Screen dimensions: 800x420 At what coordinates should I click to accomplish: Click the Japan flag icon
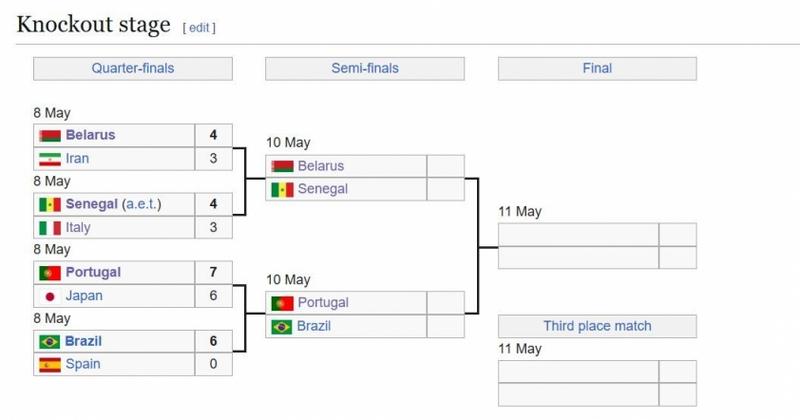click(x=50, y=297)
